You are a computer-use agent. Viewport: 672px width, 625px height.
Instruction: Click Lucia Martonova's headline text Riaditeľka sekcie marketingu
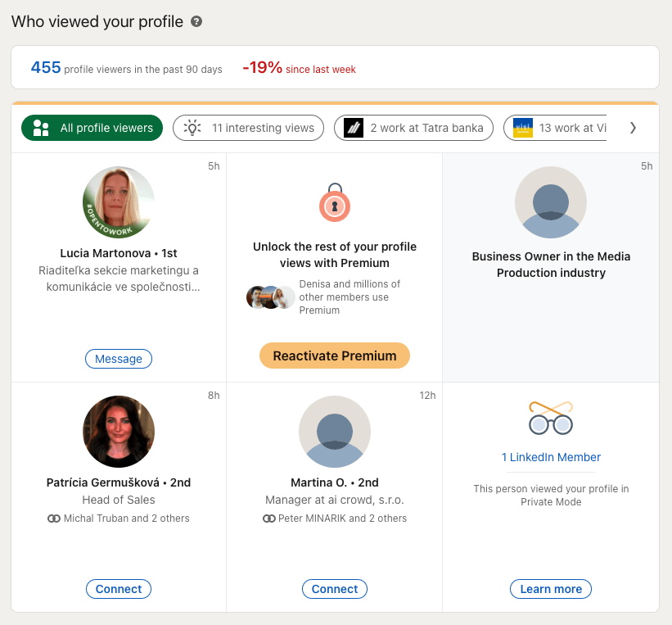119,279
